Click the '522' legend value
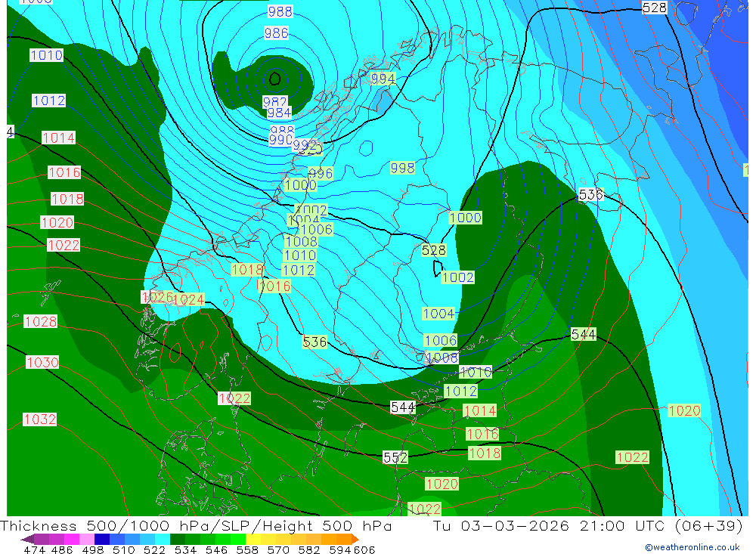The width and height of the screenshot is (756, 554). pos(154,549)
